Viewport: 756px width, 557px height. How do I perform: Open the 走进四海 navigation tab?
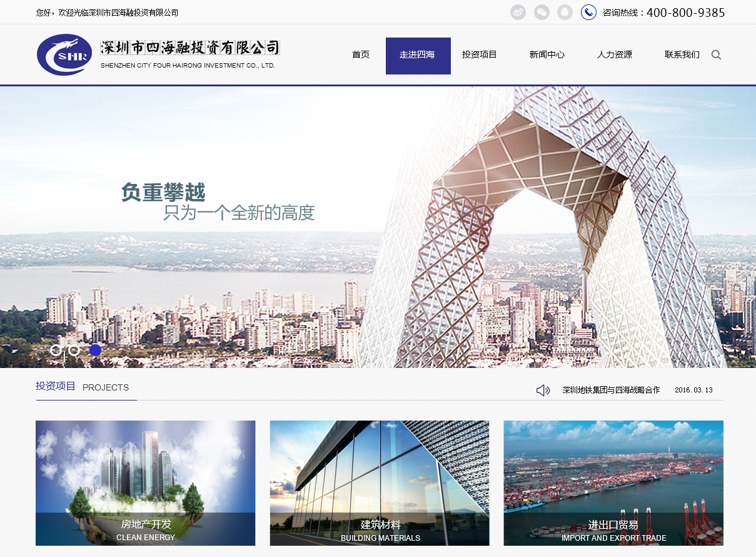coord(418,55)
